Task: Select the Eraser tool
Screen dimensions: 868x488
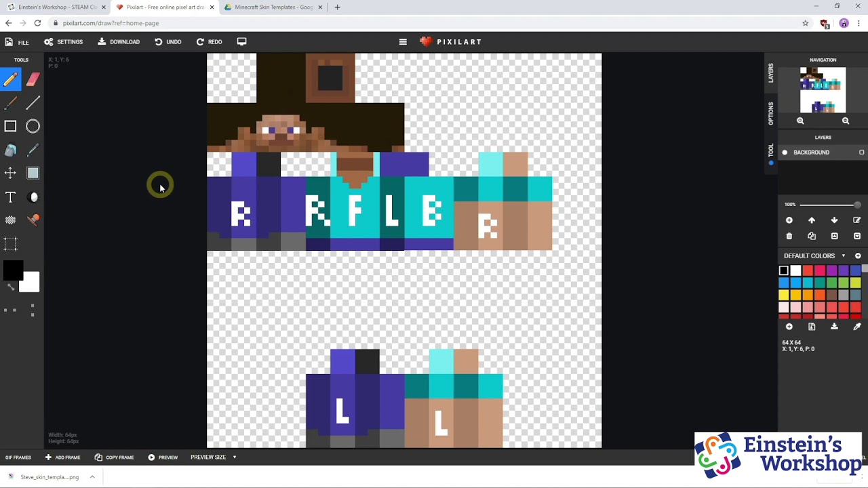Action: point(33,79)
